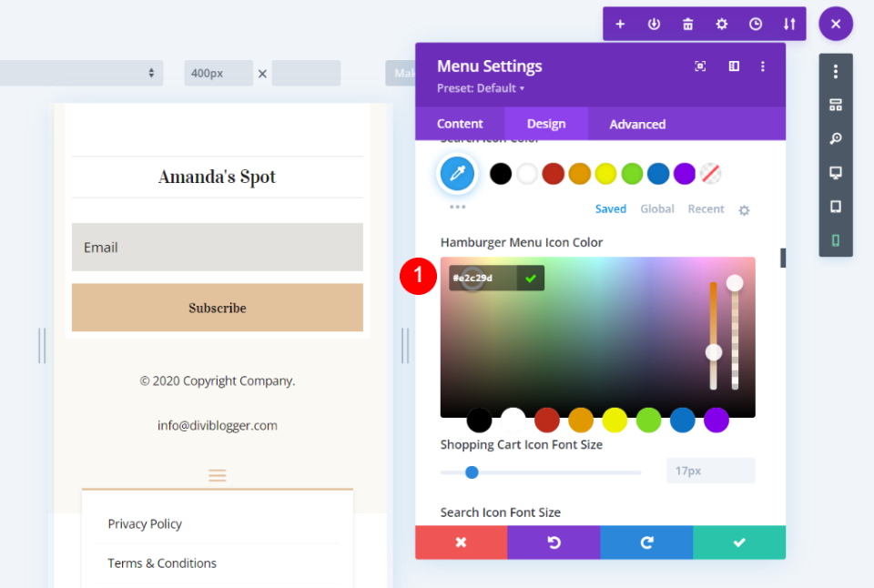Click the fullscreen expand icon in Menu Settings
The height and width of the screenshot is (588, 874).
click(x=700, y=66)
